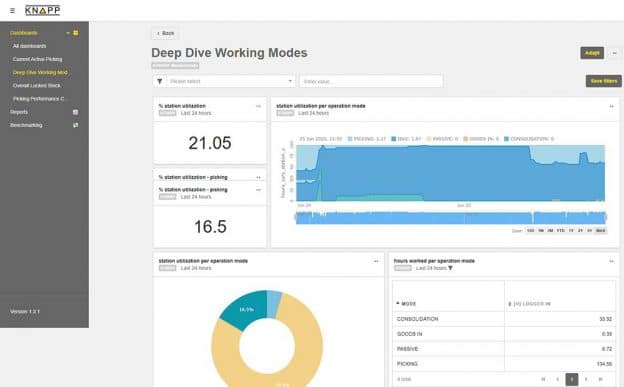Select the MAX zoom range button
This screenshot has width=624, height=387.
pyautogui.click(x=601, y=231)
